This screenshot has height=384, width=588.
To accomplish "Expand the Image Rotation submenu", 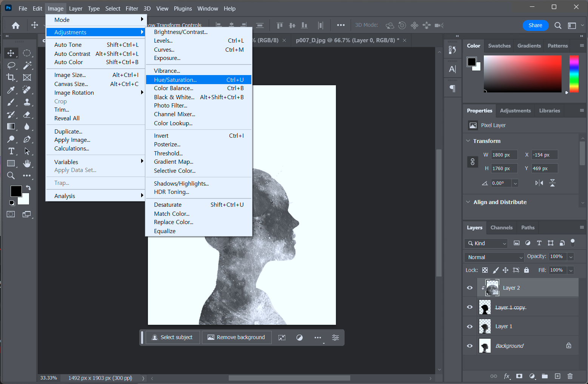I will 95,93.
